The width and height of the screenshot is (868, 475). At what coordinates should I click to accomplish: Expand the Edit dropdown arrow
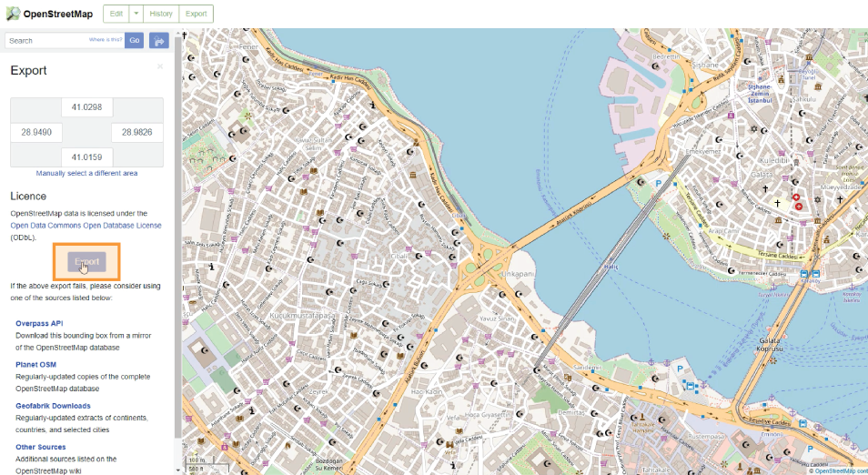136,14
